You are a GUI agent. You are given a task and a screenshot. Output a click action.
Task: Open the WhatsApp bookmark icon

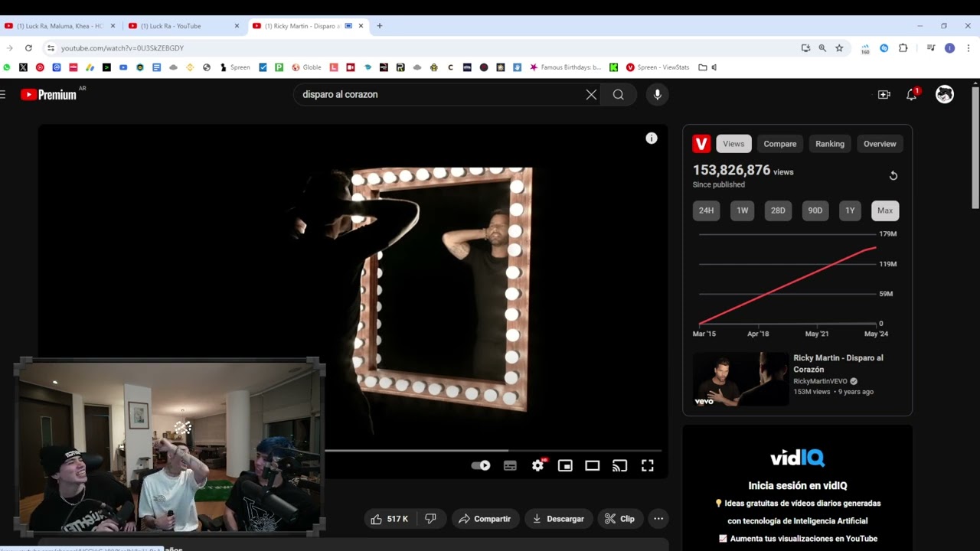(x=7, y=67)
